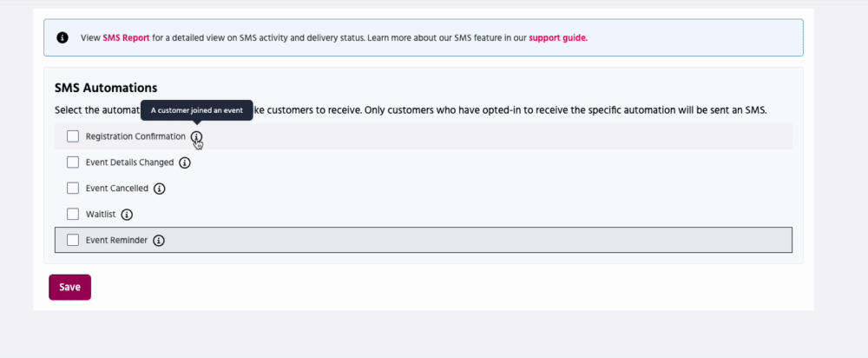The height and width of the screenshot is (358, 868).
Task: Click the Event Details Changed label text
Action: 129,162
